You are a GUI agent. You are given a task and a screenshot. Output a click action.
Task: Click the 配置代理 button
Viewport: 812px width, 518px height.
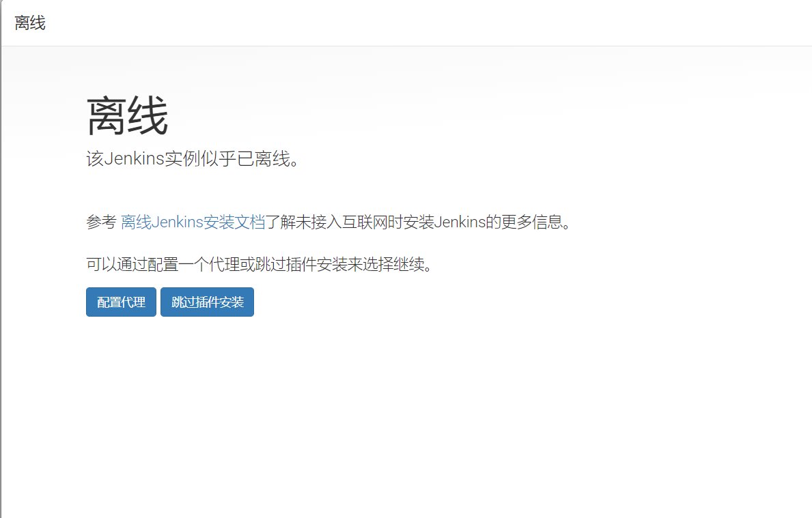[x=121, y=302]
